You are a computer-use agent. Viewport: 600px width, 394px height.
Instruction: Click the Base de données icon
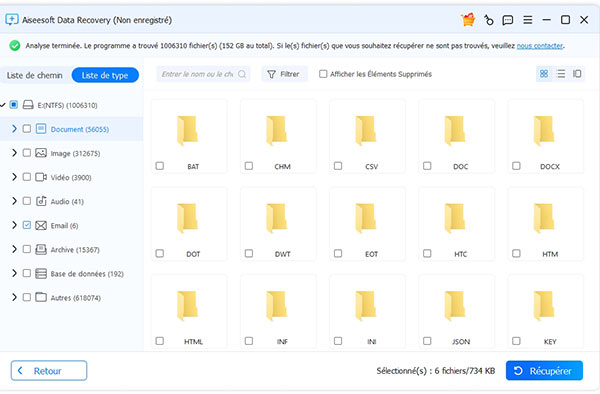(41, 274)
